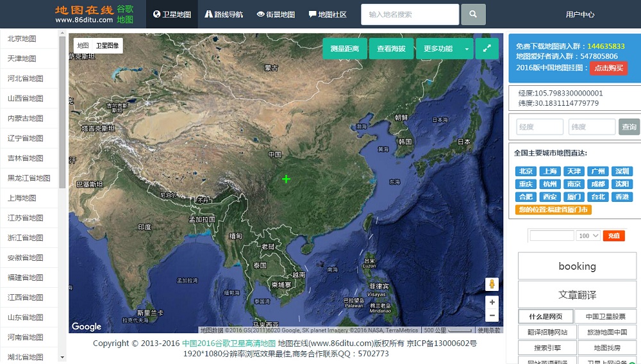
Task: Switch map to 卫星图像 view
Action: point(107,45)
